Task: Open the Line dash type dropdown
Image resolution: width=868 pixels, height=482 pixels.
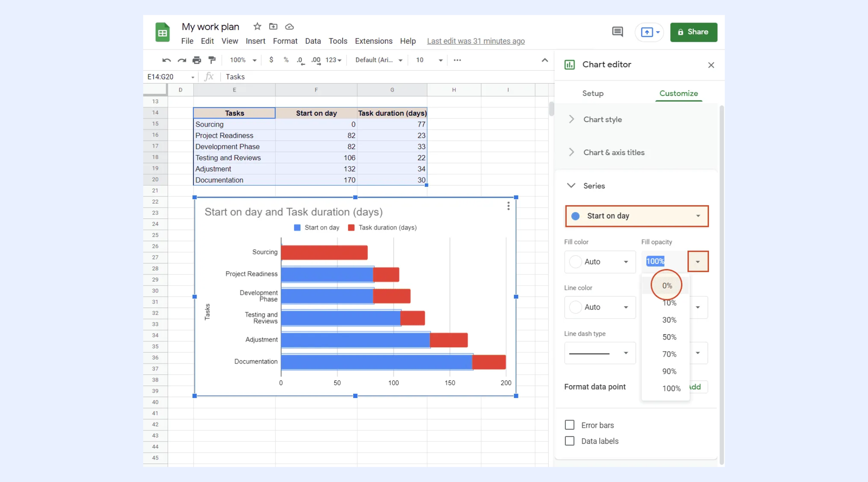Action: coord(600,353)
